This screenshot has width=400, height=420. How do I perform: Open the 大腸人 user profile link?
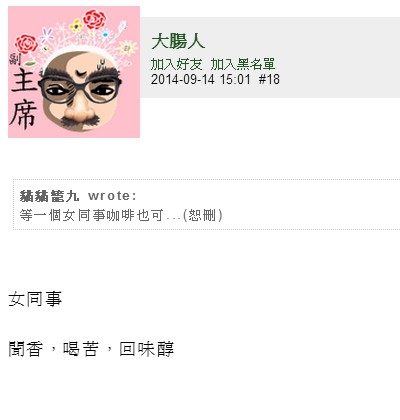click(178, 42)
